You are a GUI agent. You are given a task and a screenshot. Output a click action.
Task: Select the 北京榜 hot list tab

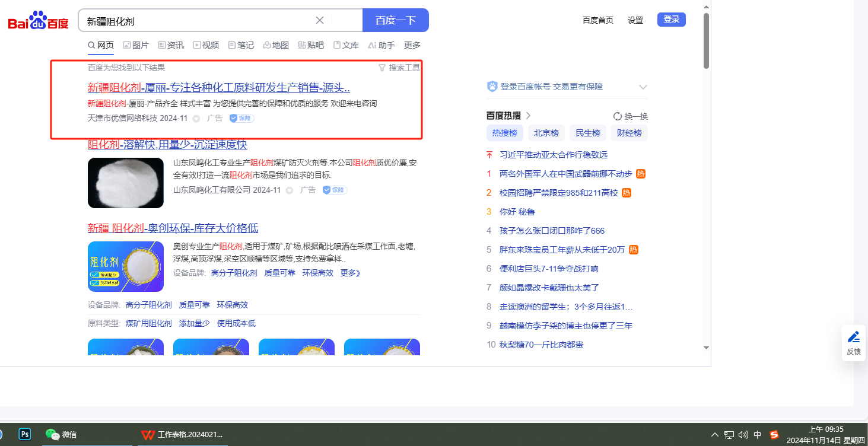pos(546,133)
